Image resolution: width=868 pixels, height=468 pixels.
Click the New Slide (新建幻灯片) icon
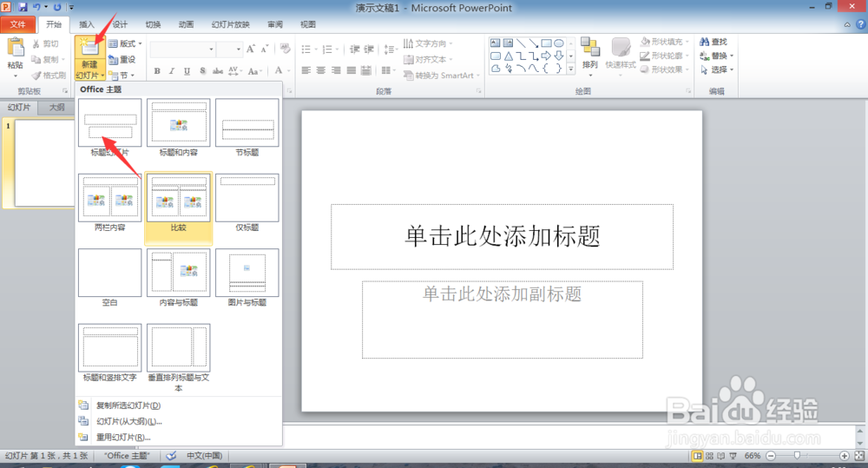pos(89,48)
